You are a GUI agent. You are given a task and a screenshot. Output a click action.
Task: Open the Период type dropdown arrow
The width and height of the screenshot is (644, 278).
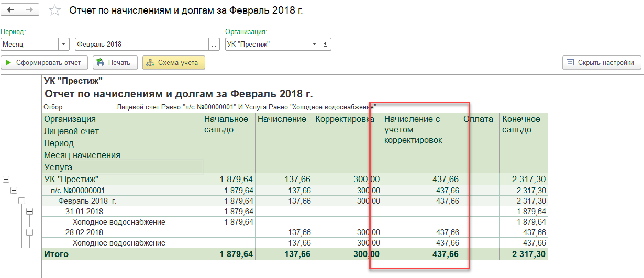[64, 45]
